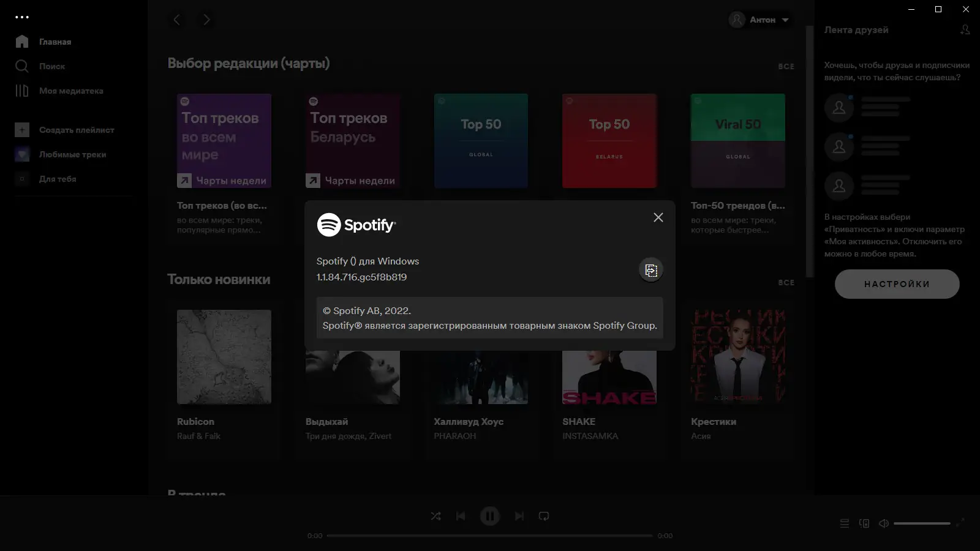
Task: Open the Антон account dropdown
Action: (x=759, y=20)
